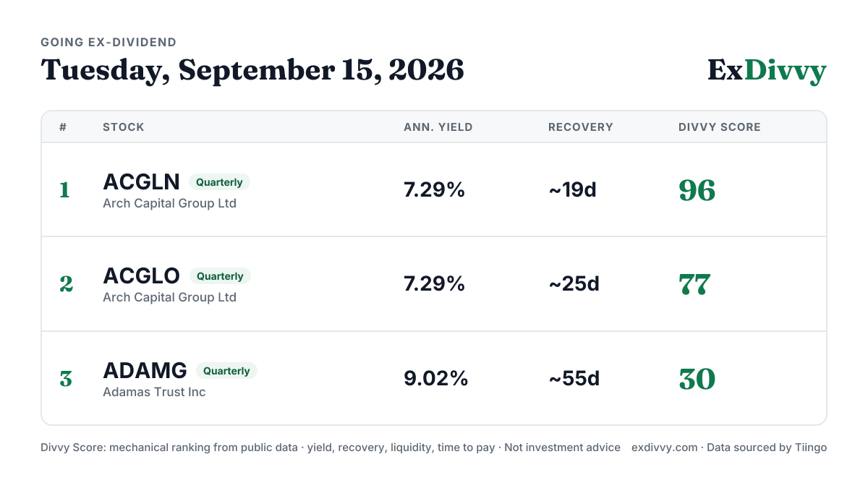Click the Stock column header

[x=124, y=127]
